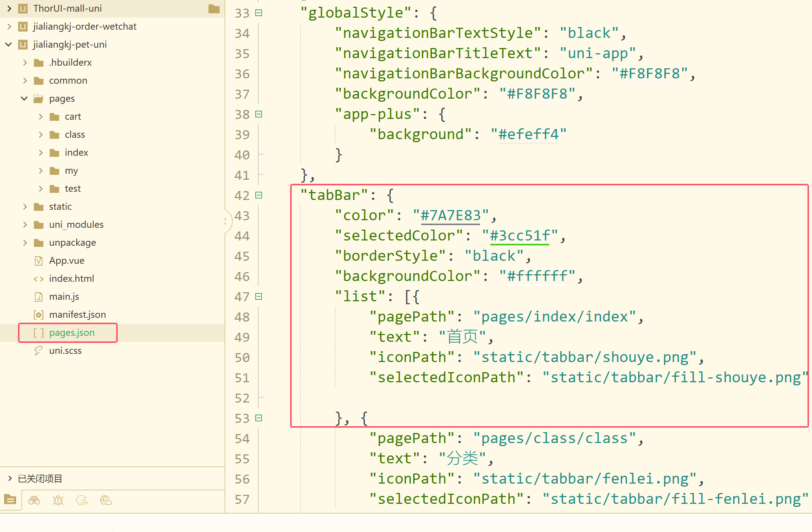Click the sync refresh icon in bottom toolbar
This screenshot has height=532, width=812.
pyautogui.click(x=82, y=500)
